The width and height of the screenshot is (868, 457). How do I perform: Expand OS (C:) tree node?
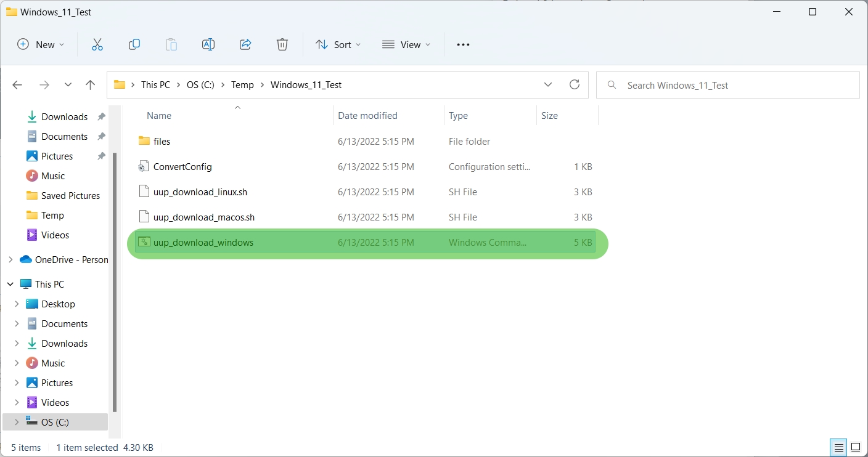pyautogui.click(x=17, y=422)
